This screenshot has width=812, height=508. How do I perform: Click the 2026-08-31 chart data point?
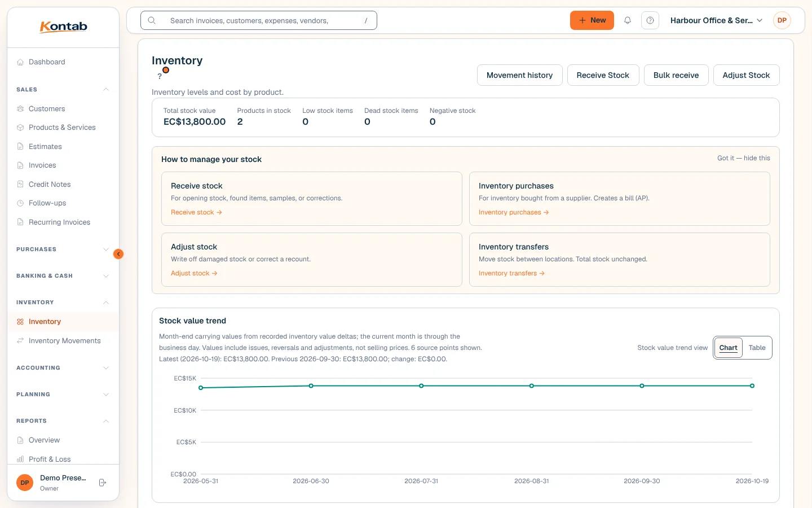pos(532,386)
